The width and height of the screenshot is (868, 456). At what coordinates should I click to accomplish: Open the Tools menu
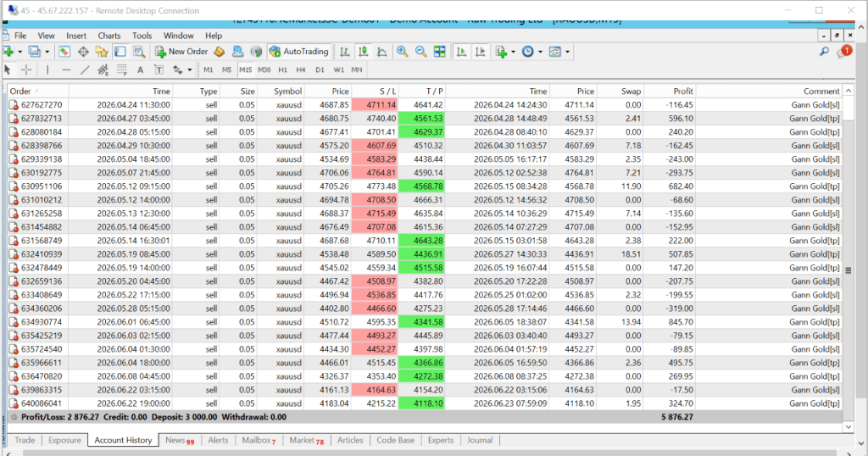(x=142, y=36)
